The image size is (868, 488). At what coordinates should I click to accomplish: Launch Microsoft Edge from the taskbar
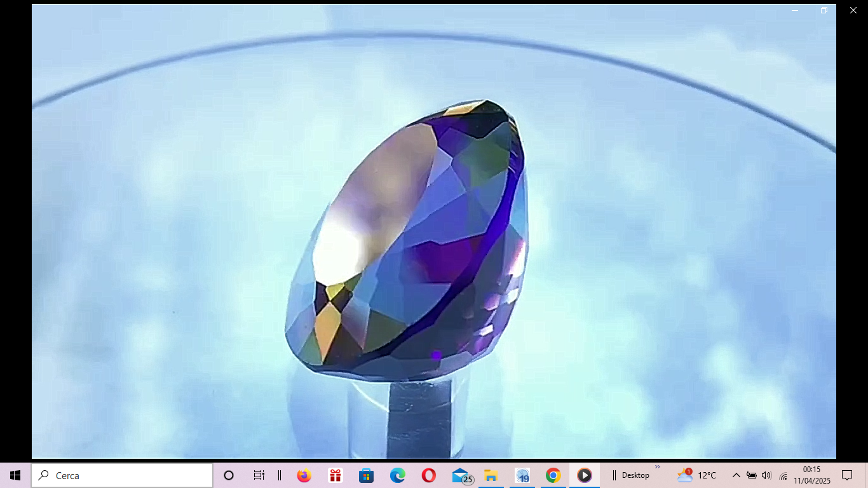click(397, 475)
